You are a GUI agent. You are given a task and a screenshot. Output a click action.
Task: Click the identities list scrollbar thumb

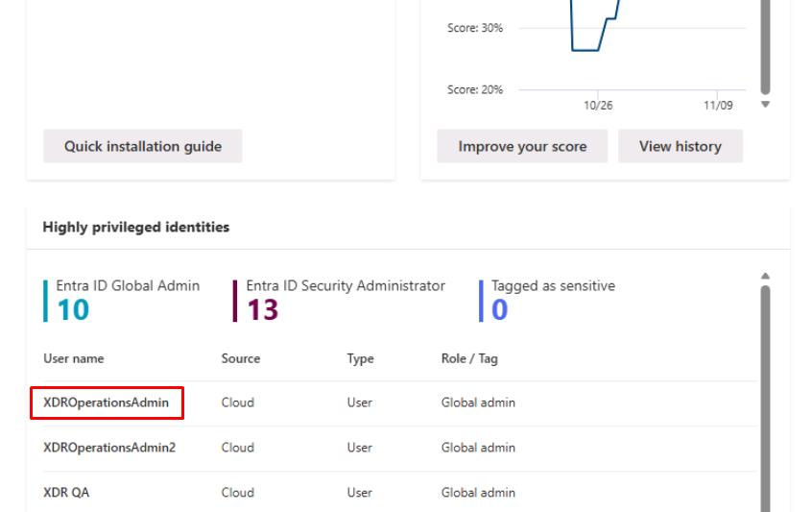click(765, 394)
